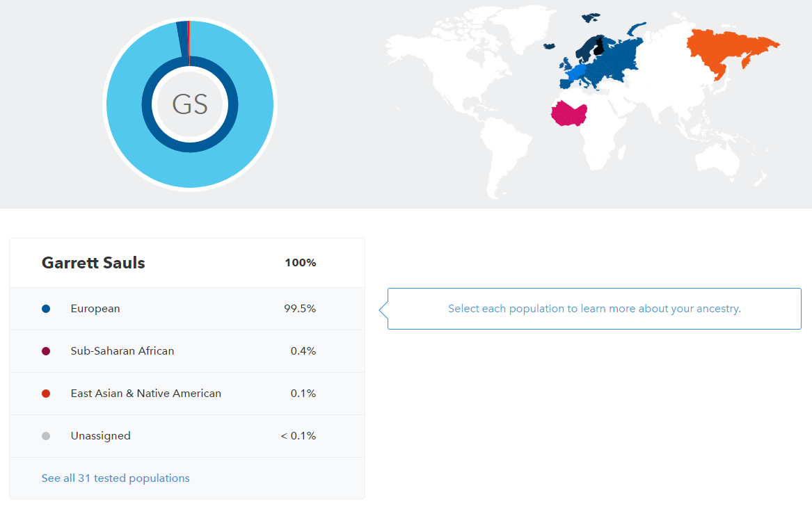The width and height of the screenshot is (812, 509).
Task: Click the blue European dot in the list
Action: point(46,308)
